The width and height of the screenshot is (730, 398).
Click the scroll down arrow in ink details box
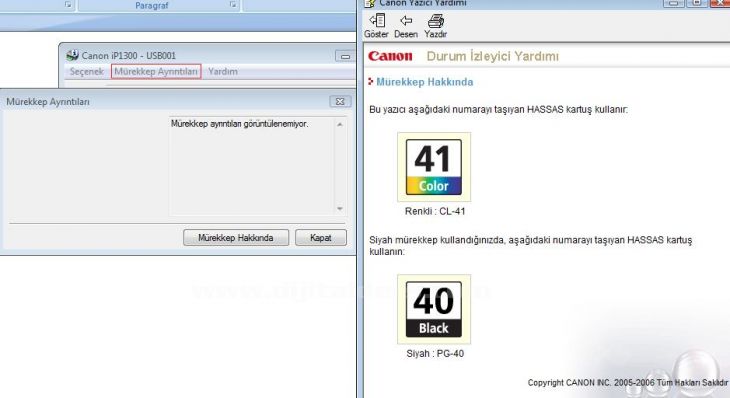tap(340, 209)
